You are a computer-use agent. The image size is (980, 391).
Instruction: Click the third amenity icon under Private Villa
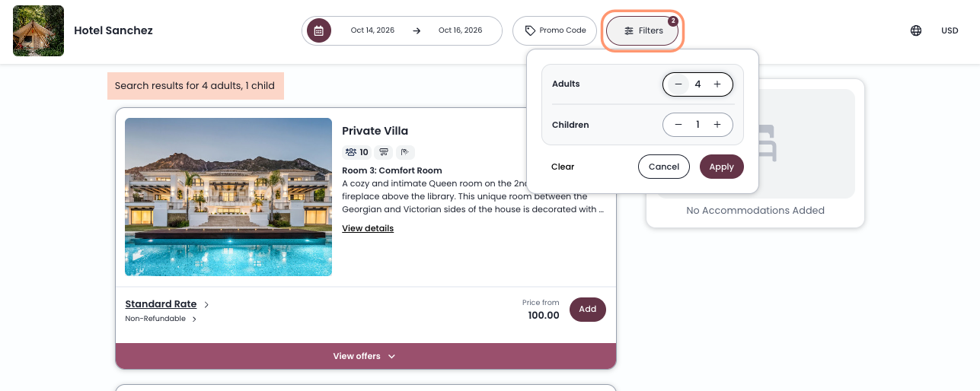coord(405,152)
